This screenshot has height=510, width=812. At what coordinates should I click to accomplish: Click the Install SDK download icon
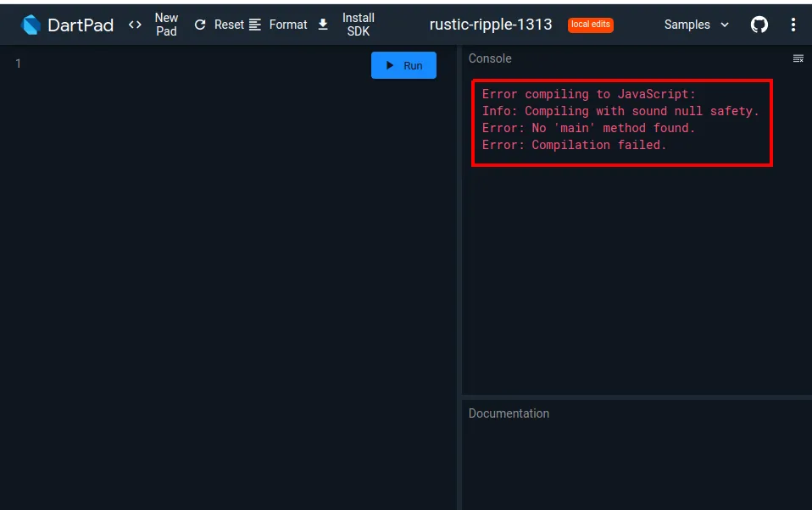tap(323, 25)
